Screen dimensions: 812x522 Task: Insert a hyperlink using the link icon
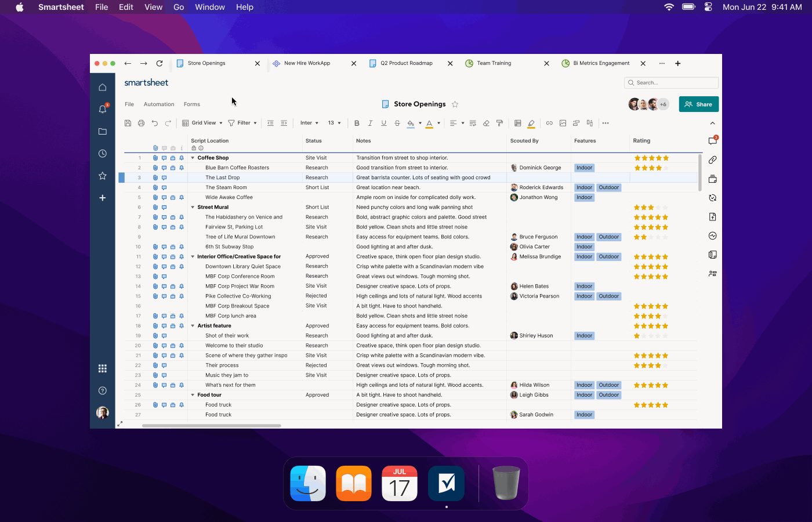click(x=549, y=123)
